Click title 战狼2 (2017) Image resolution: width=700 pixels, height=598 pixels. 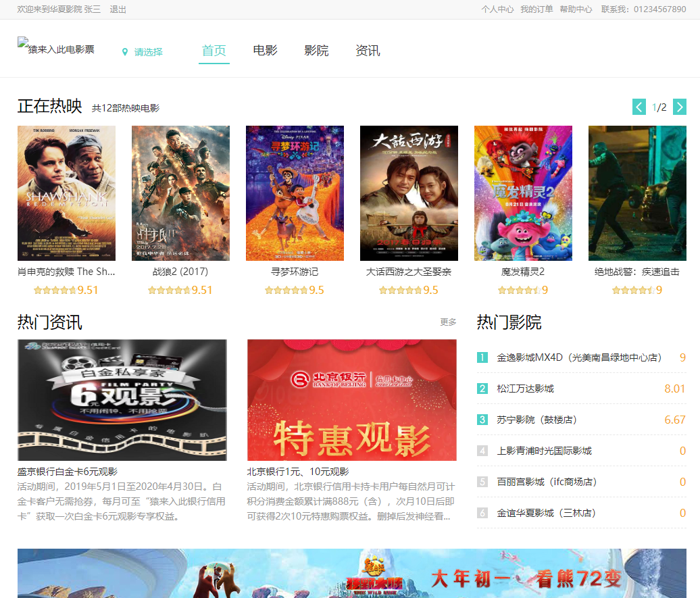(181, 272)
